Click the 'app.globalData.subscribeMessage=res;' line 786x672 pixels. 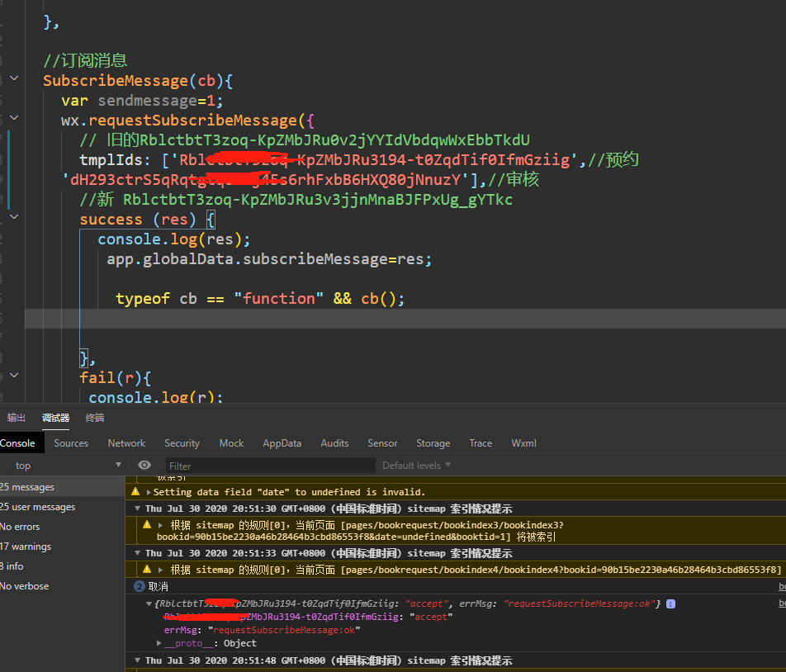coord(268,259)
